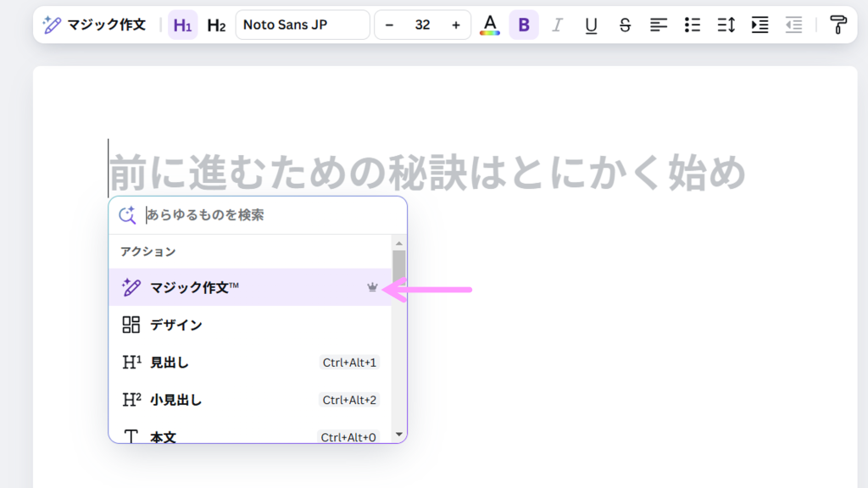
Task: Open the Noto Sans JP font dropdown
Action: [303, 25]
